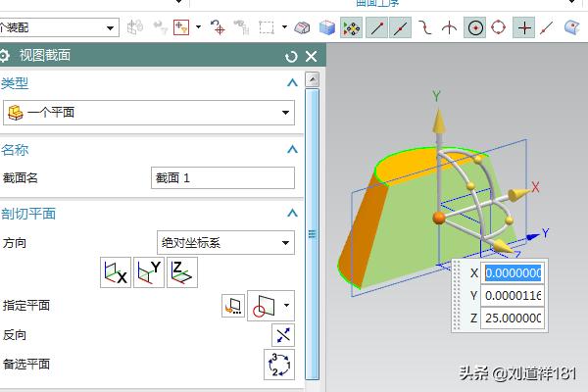This screenshot has width=588, height=392.
Task: Open the assembly filter dropdown in toolbar
Action: tap(110, 28)
